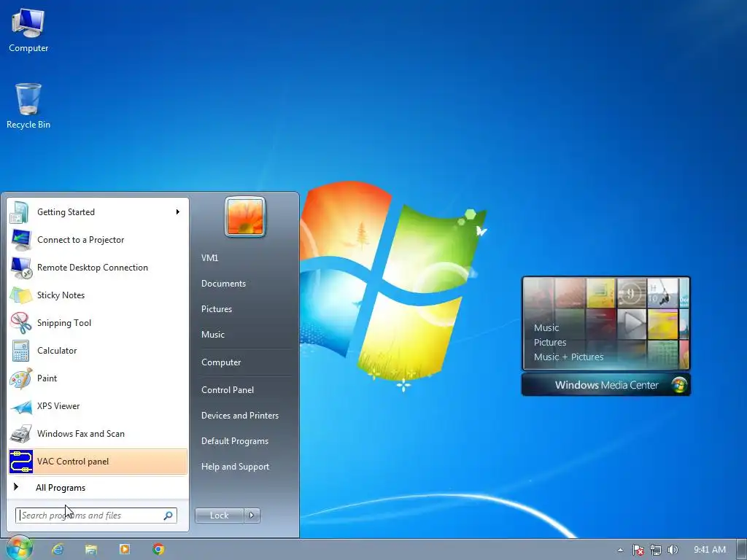Select the Recycle Bin desktop icon
The height and width of the screenshot is (560, 747).
(x=28, y=99)
